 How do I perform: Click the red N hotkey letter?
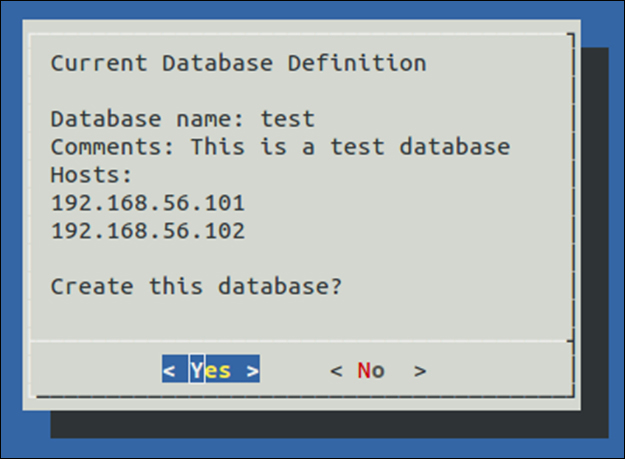[x=364, y=371]
